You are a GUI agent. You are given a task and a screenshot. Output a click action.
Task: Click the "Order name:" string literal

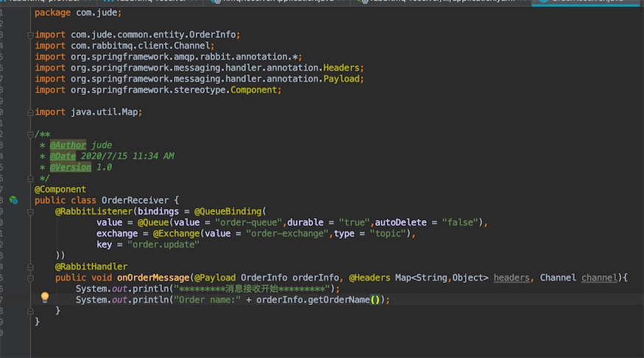pyautogui.click(x=207, y=300)
